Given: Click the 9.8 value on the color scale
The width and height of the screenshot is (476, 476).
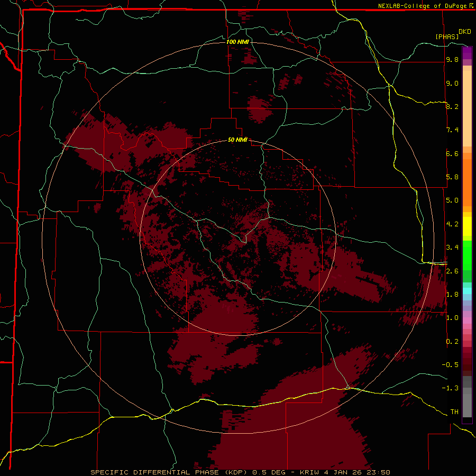Looking at the screenshot, I should click(452, 59).
